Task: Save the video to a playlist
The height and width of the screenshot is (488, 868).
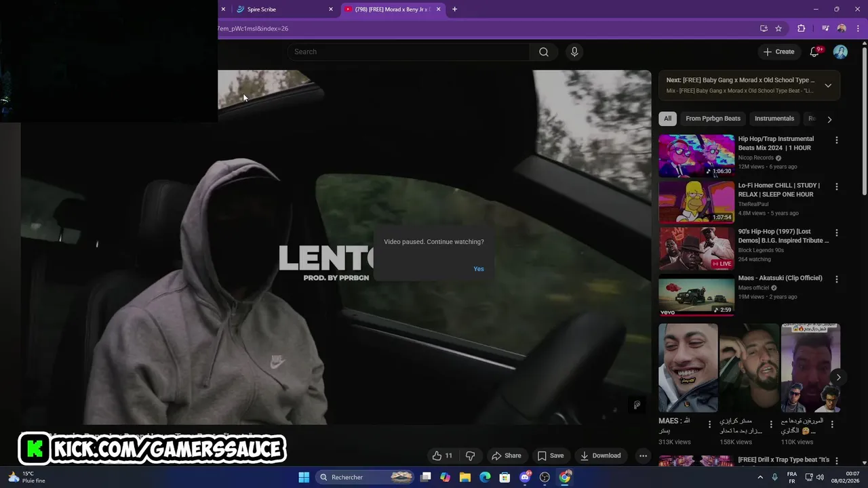Action: point(550,455)
